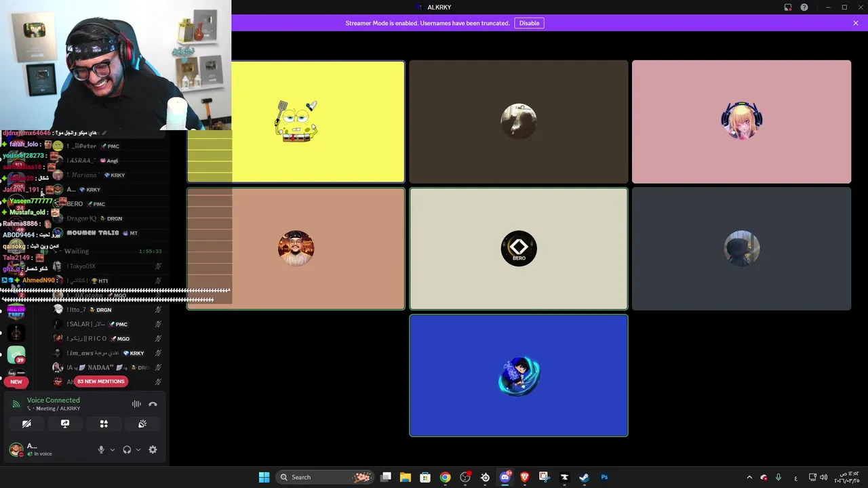This screenshot has width=868, height=488.
Task: Click voice member !Itto_7 DRGN
Action: (x=108, y=310)
